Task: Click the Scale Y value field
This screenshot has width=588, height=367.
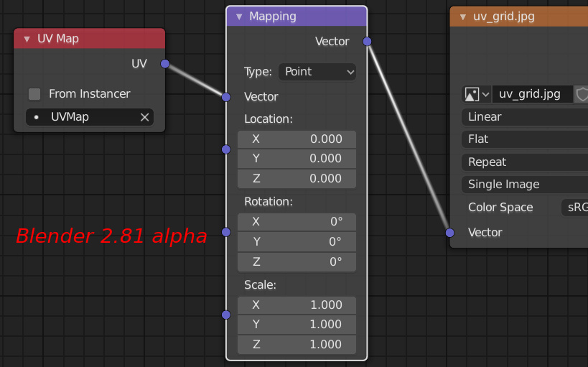Action: pyautogui.click(x=297, y=325)
